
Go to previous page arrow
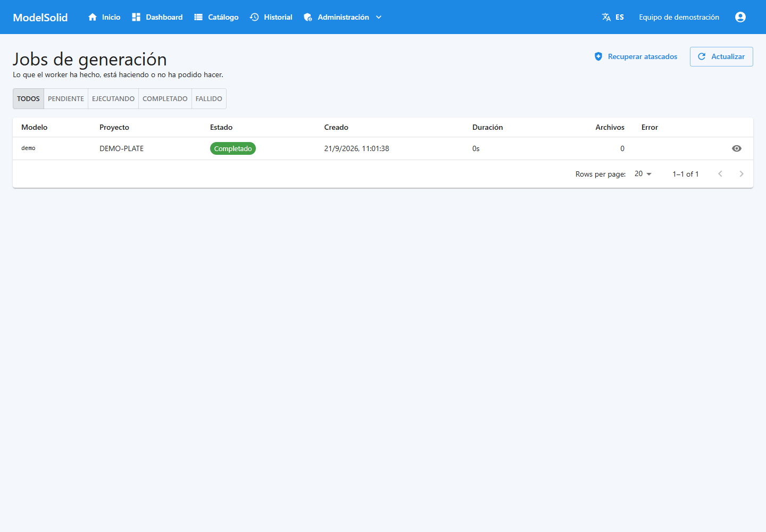pos(720,174)
